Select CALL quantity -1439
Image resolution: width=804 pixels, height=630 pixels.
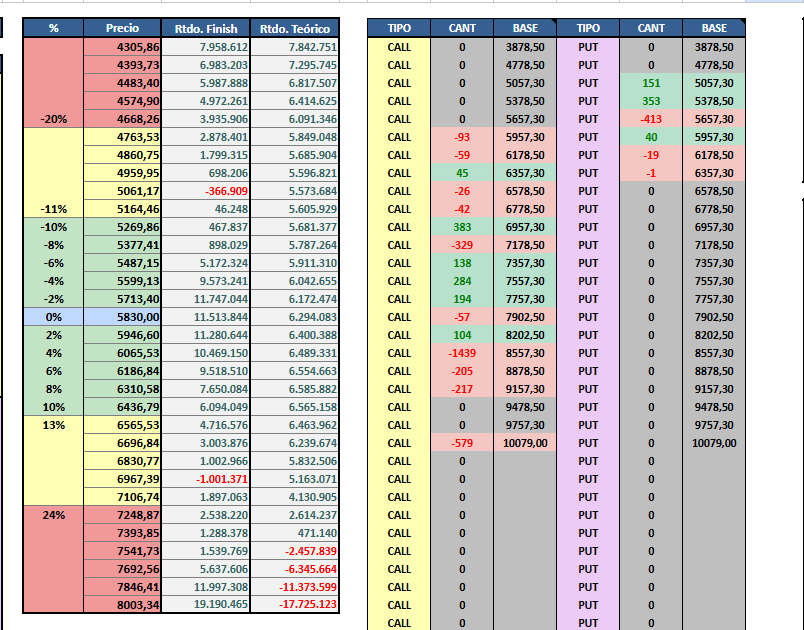tap(462, 353)
